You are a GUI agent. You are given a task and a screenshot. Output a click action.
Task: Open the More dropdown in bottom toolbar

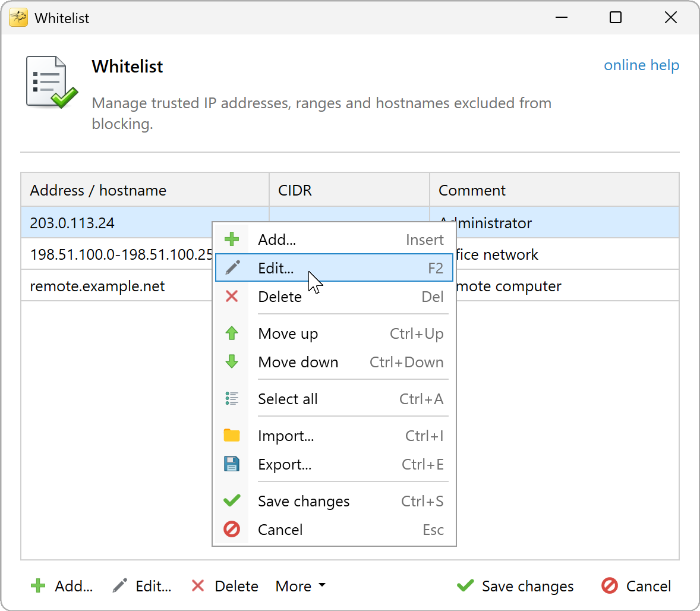point(301,585)
